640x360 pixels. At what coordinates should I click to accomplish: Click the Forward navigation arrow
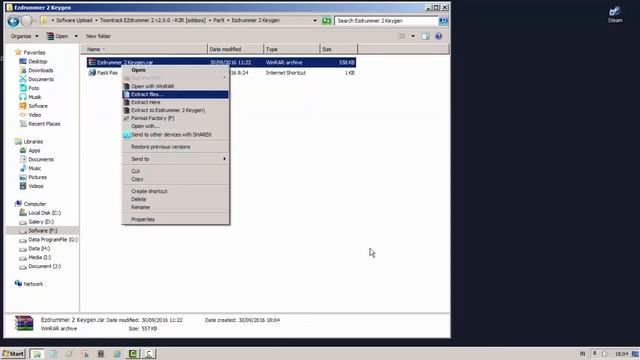coord(27,21)
